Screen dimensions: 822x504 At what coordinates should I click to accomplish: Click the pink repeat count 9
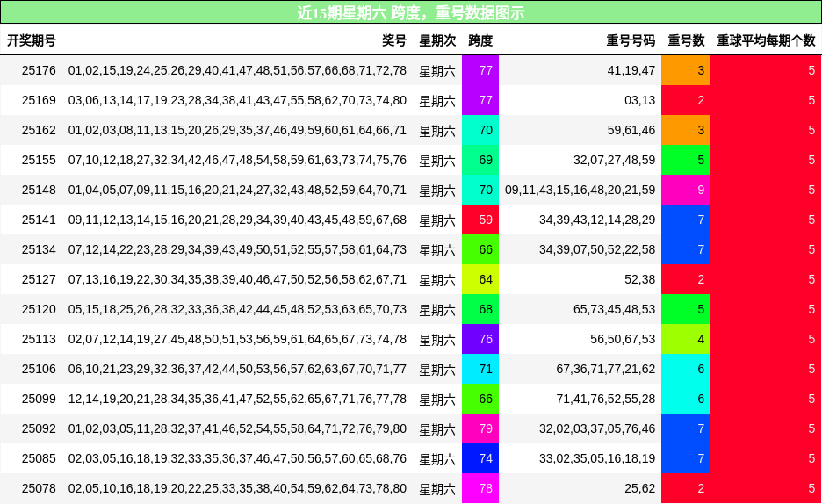tap(686, 190)
